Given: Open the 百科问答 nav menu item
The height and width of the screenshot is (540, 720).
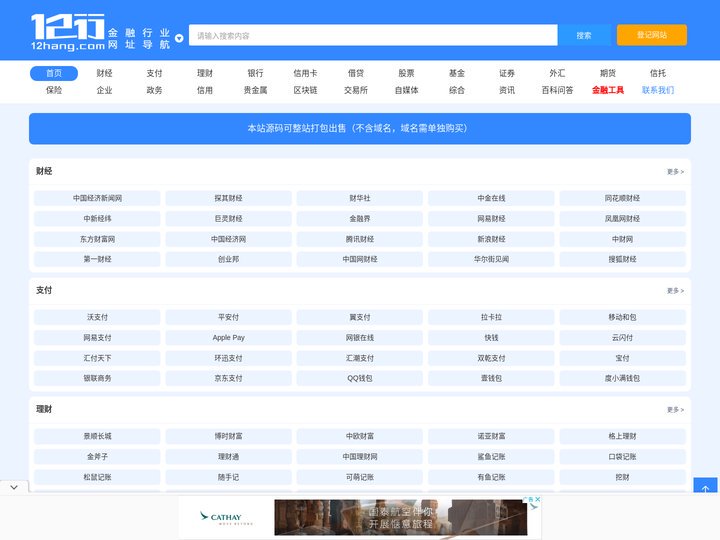Looking at the screenshot, I should (557, 90).
